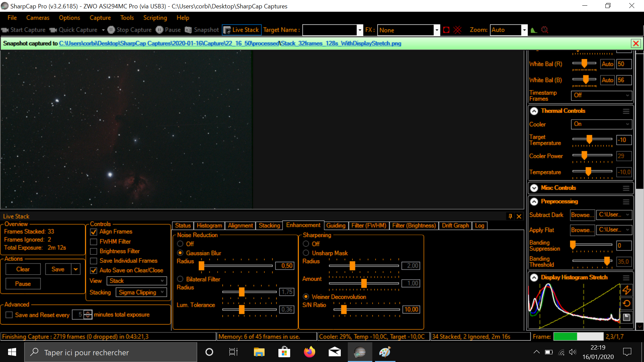644x362 pixels.
Task: Click the Pause button in Actions
Action: 23,284
